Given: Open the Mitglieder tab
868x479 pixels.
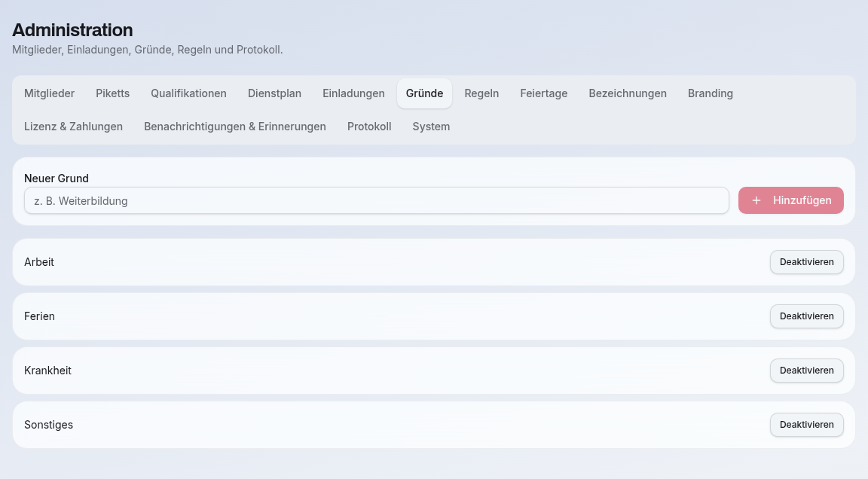Looking at the screenshot, I should click(49, 93).
